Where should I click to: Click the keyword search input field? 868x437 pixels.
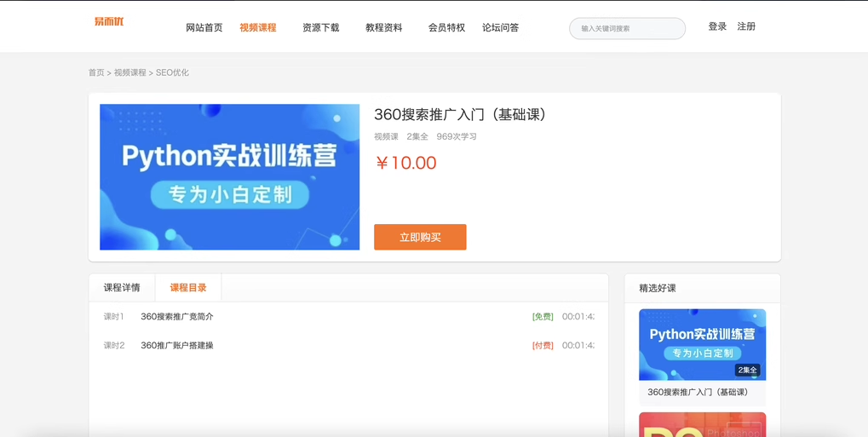click(x=627, y=28)
